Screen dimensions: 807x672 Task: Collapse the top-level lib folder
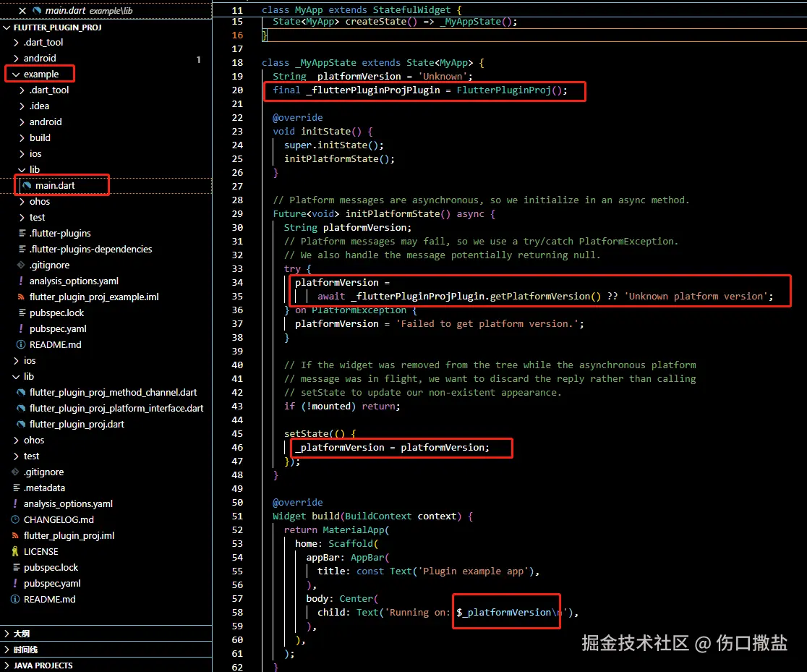point(16,376)
